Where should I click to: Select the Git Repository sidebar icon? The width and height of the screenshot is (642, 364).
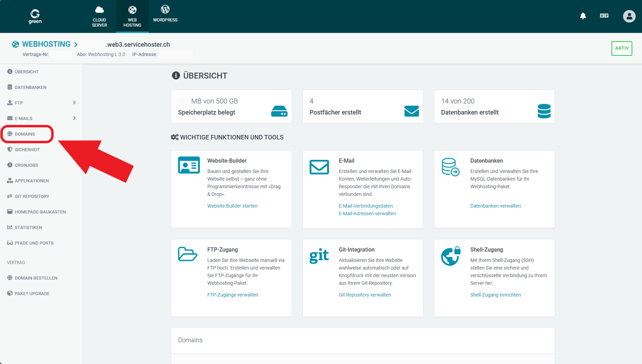9,196
